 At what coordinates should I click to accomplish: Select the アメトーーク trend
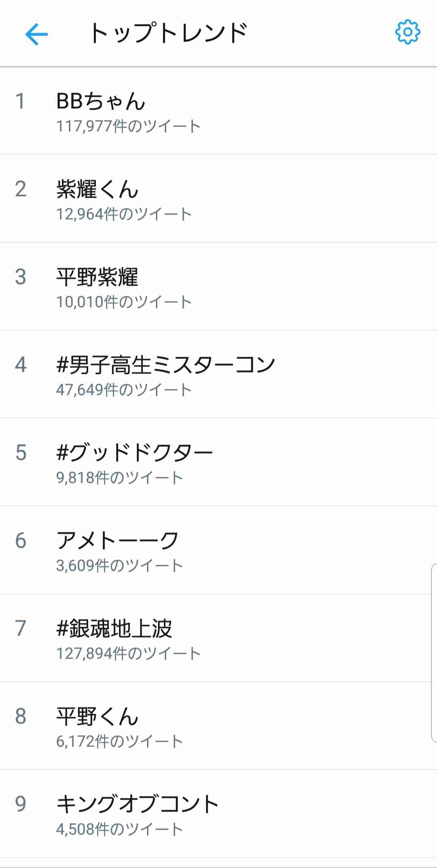coord(117,540)
